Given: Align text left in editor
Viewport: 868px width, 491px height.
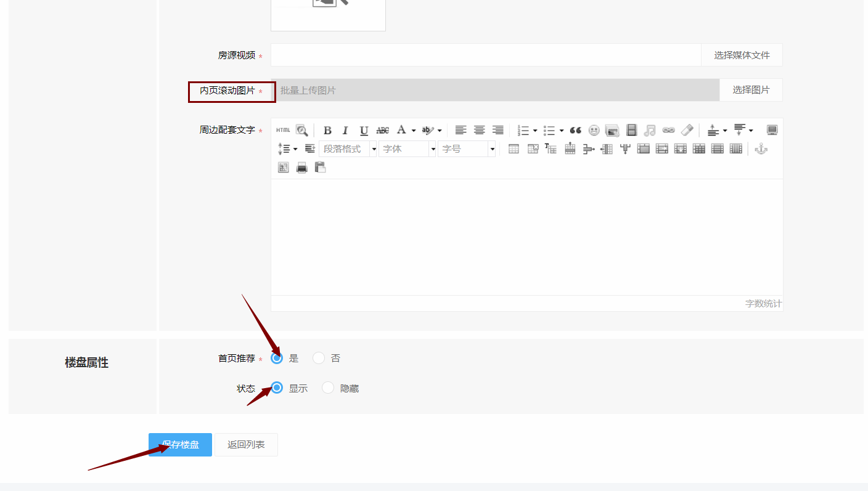Looking at the screenshot, I should (461, 130).
